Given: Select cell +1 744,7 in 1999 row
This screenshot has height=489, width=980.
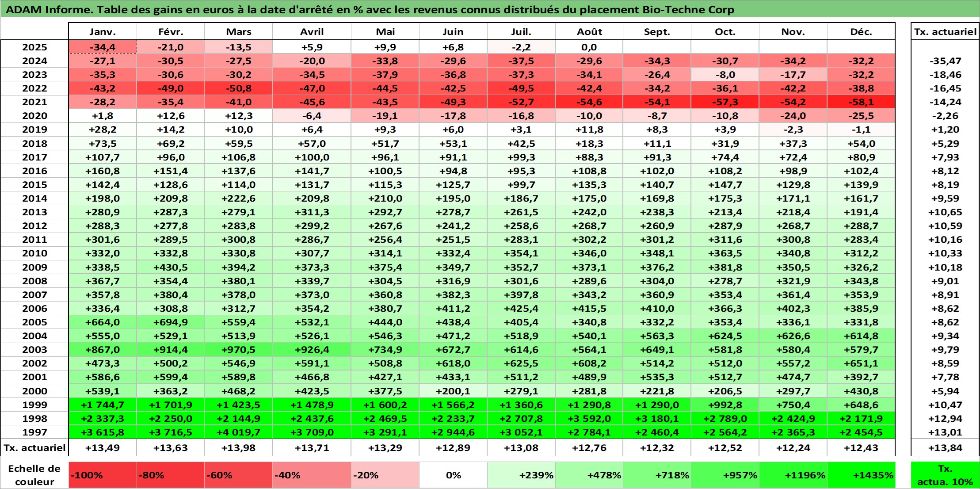Looking at the screenshot, I should (103, 405).
